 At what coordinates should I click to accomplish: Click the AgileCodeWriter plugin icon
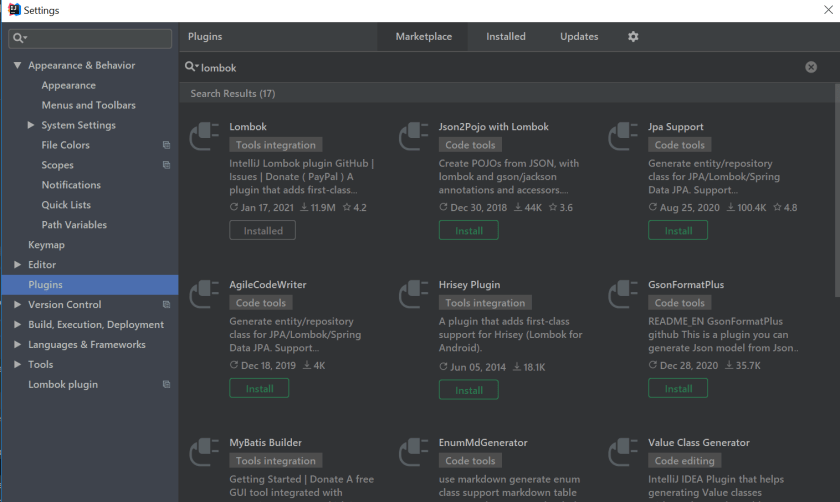click(x=204, y=294)
